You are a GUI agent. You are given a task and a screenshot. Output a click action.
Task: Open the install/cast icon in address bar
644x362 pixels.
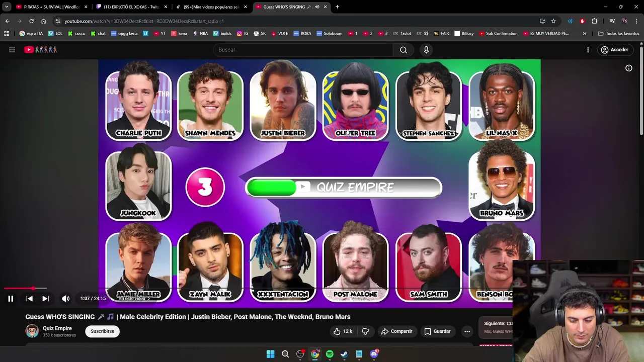pos(542,21)
